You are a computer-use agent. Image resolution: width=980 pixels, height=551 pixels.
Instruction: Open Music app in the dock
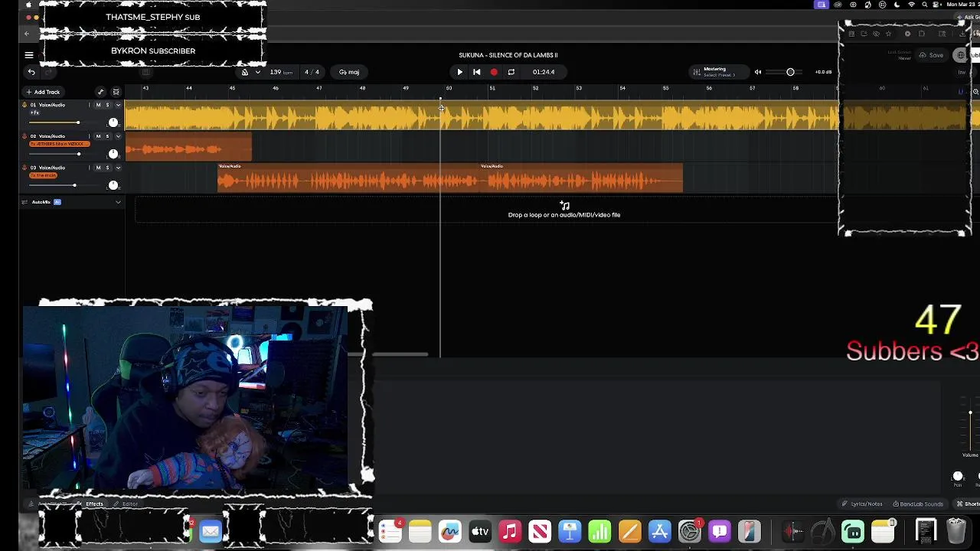point(510,530)
